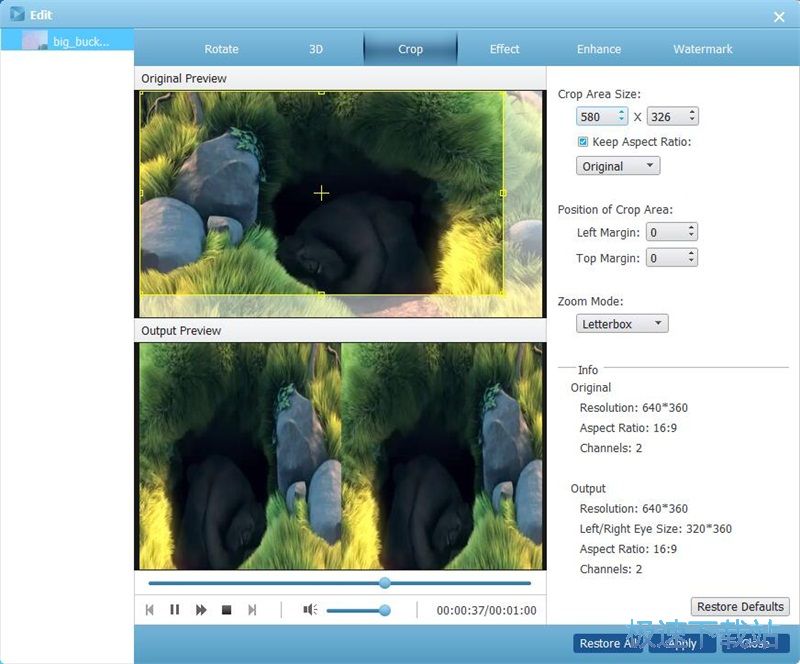Pause the video playback
Image resolution: width=800 pixels, height=664 pixels.
click(174, 610)
